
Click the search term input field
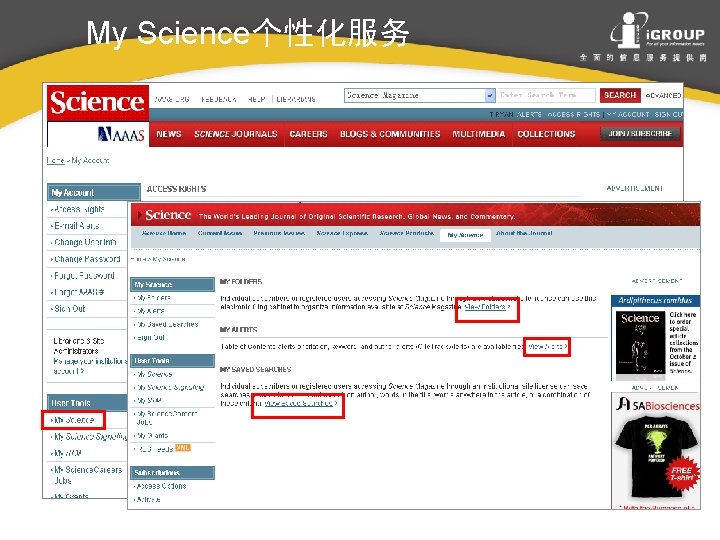546,95
